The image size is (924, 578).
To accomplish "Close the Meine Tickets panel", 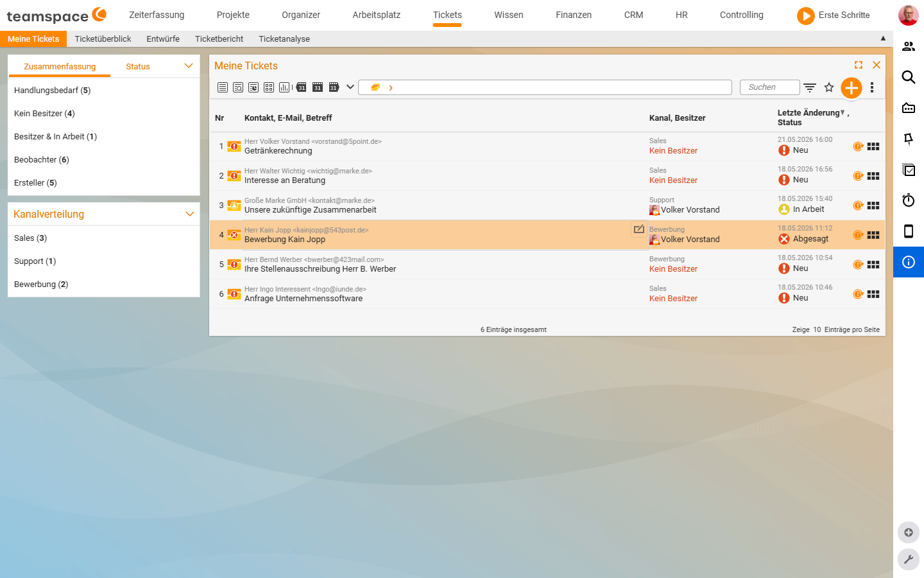I will click(x=877, y=65).
